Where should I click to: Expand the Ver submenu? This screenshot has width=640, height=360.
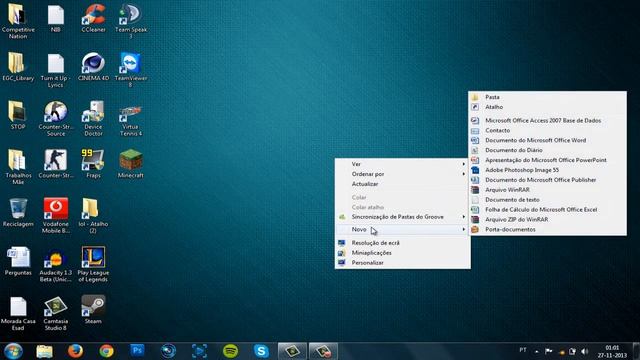[402, 164]
